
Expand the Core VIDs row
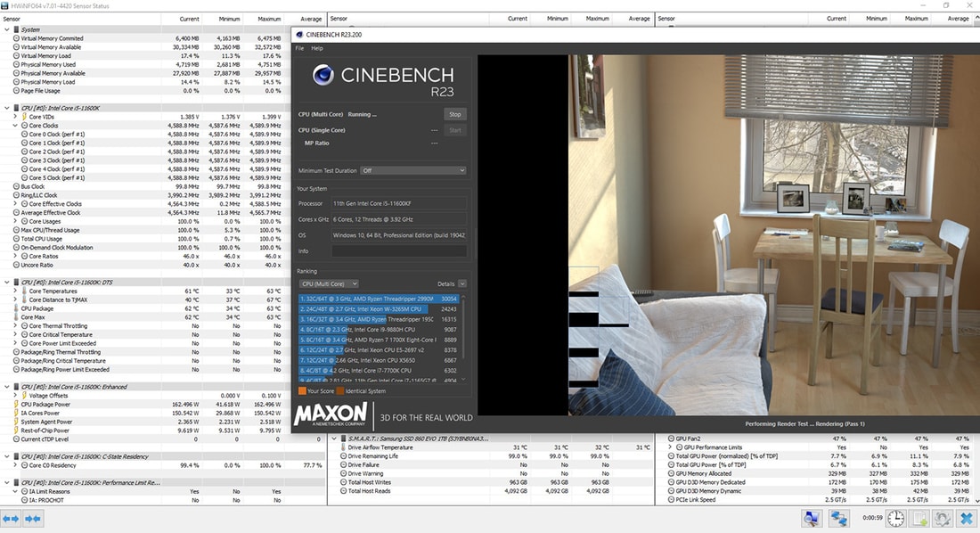pyautogui.click(x=16, y=117)
